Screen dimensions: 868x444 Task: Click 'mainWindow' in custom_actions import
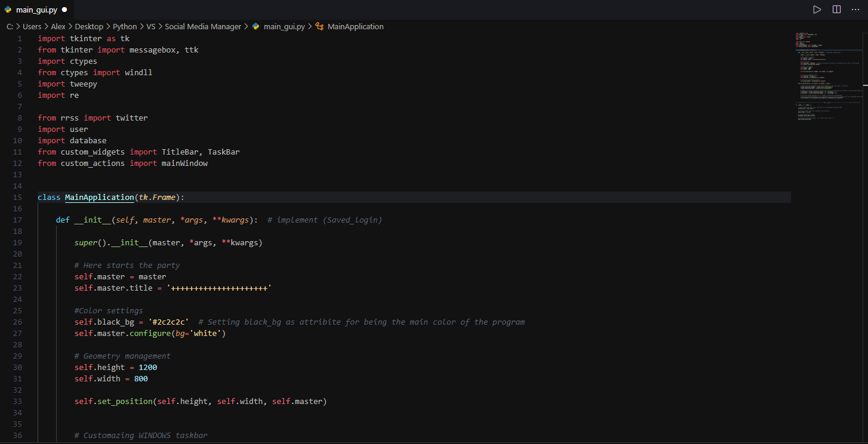pyautogui.click(x=184, y=164)
